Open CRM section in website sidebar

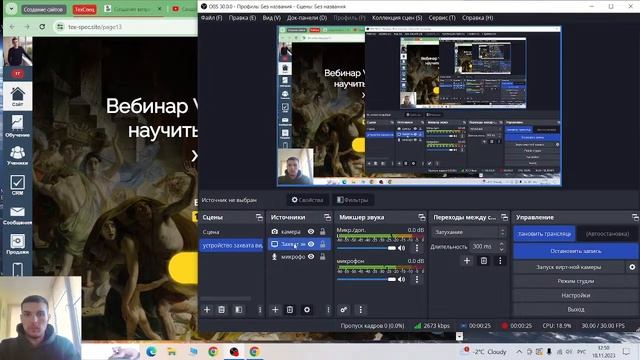[x=17, y=185]
